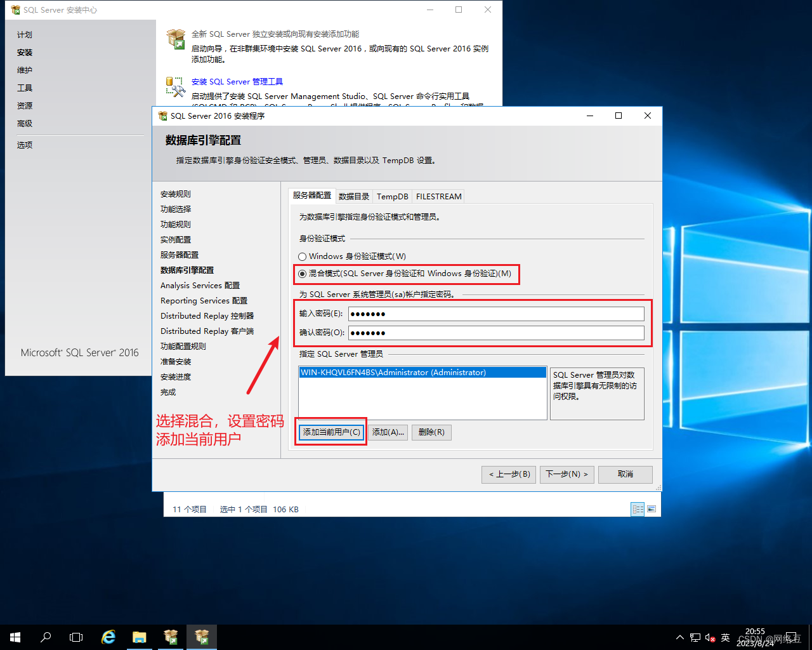Close the SQL Server 安装中心 window

coord(488,10)
